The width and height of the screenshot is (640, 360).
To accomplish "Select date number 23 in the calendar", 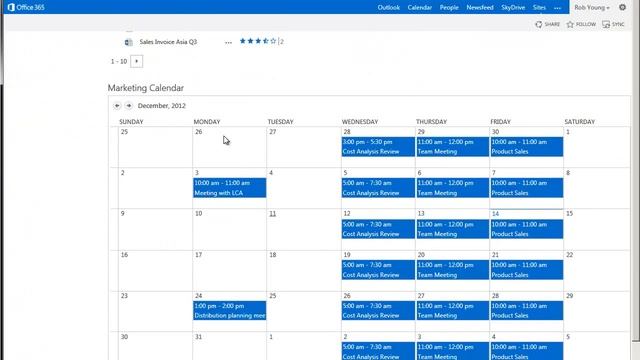I will click(124, 296).
